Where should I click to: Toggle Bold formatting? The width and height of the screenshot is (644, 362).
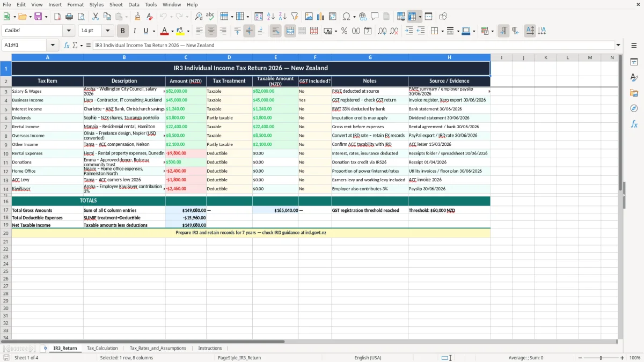[123, 31]
